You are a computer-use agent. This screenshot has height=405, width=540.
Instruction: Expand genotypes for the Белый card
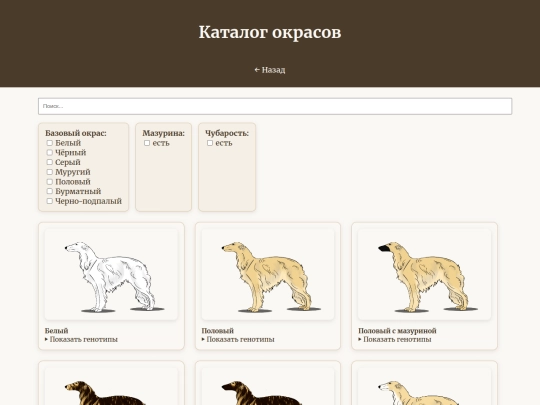point(81,339)
